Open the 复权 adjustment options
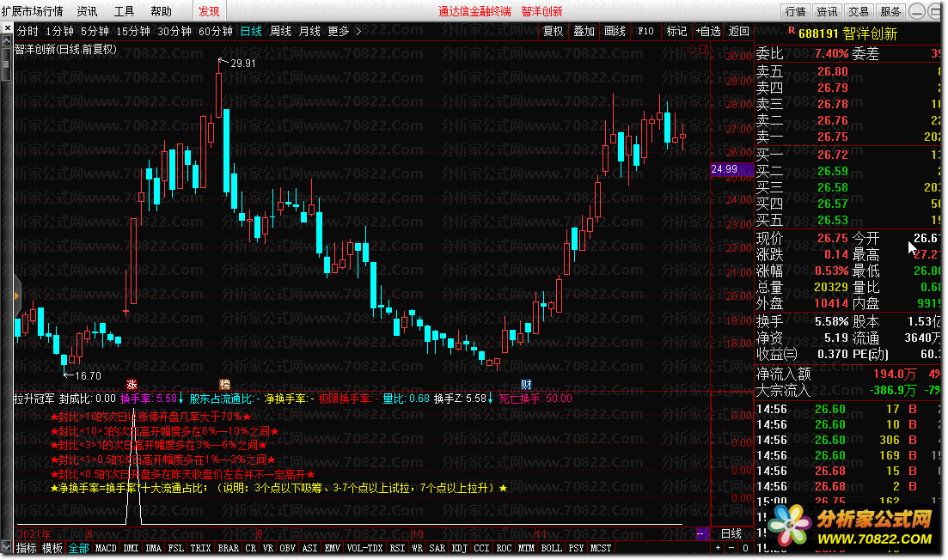The width and height of the screenshot is (948, 560). (x=554, y=32)
